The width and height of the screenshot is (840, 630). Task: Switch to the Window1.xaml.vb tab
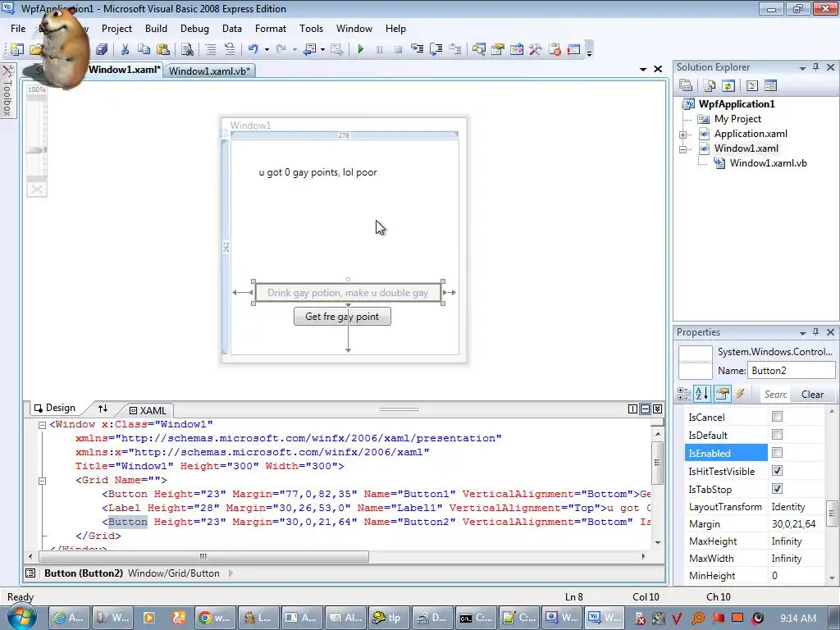[209, 71]
